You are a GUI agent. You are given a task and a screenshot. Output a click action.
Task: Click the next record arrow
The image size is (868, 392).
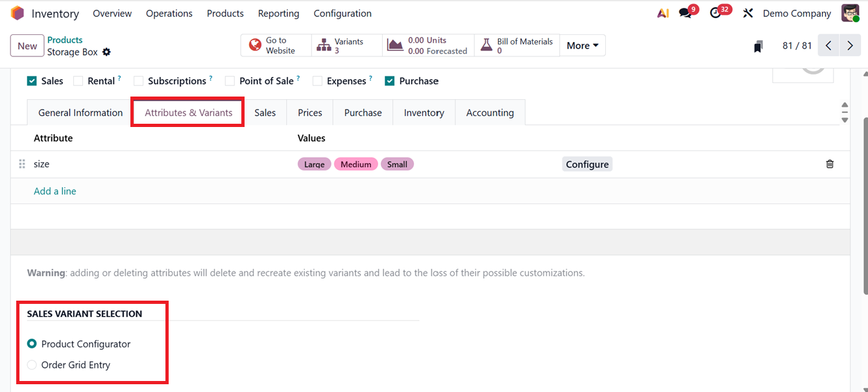point(850,45)
